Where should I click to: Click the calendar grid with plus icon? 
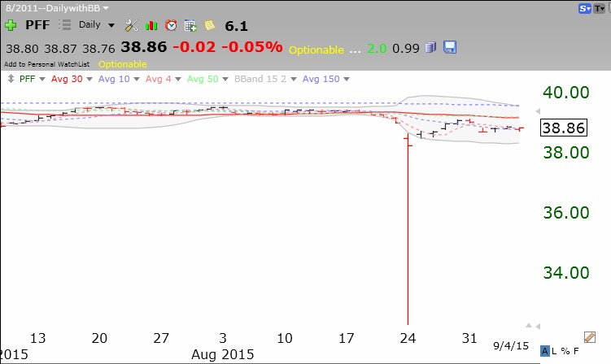tap(190, 26)
